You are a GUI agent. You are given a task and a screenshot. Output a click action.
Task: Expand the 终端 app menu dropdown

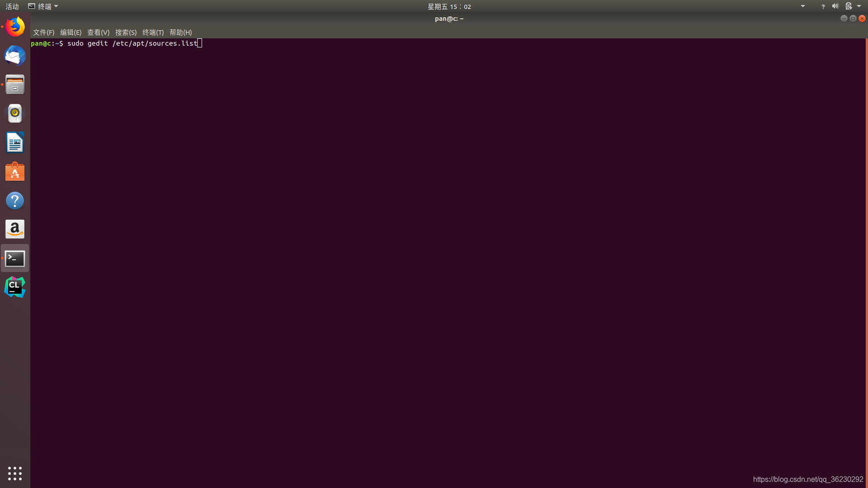click(x=43, y=6)
